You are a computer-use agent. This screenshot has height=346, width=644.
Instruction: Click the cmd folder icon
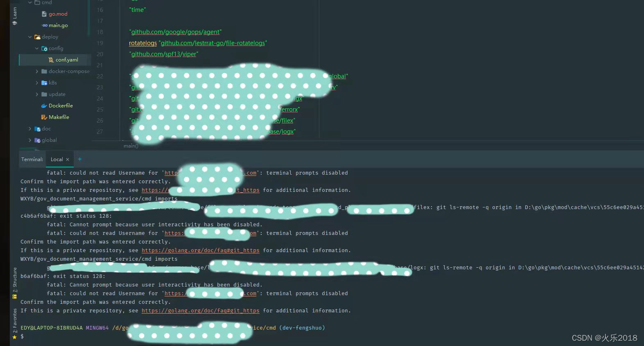37,2
